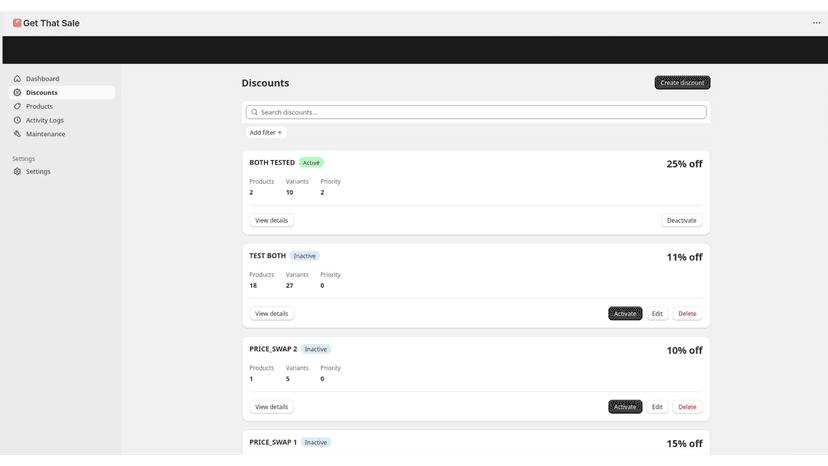Click the PRICE_SWAP 2 discount title

tap(273, 349)
